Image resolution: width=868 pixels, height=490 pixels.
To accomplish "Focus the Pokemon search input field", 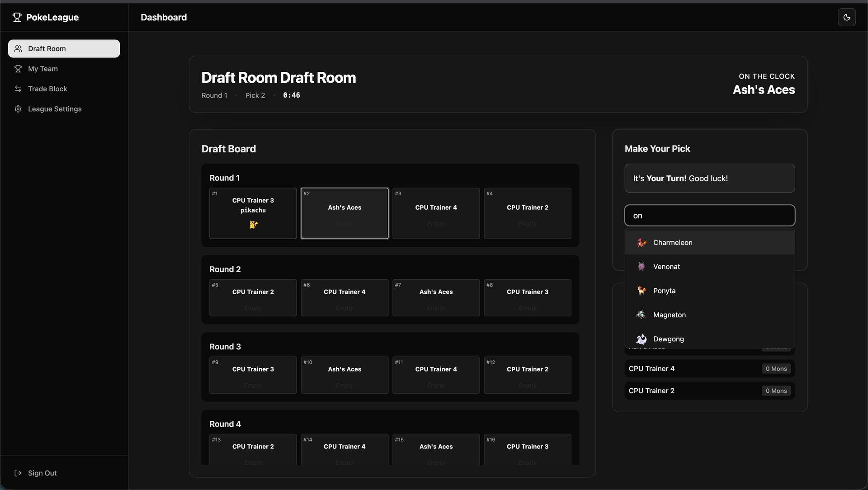I will click(709, 216).
